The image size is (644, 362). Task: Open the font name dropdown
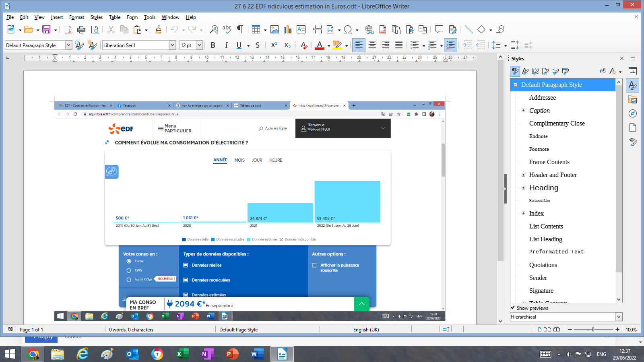tap(172, 45)
